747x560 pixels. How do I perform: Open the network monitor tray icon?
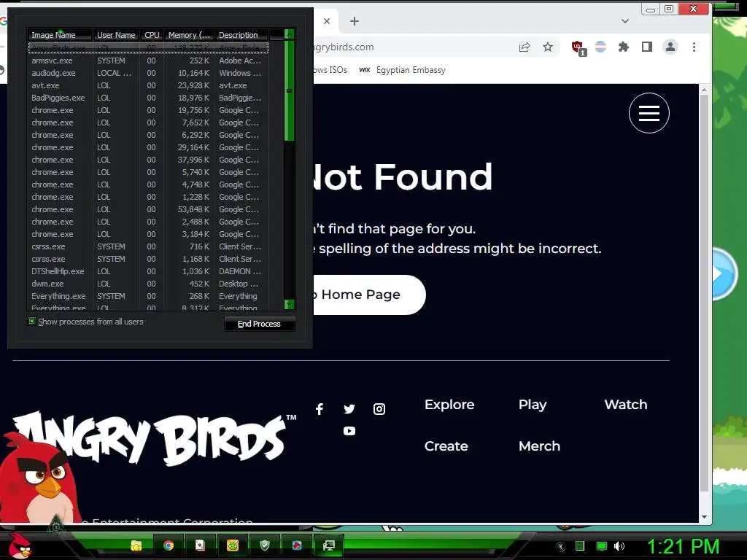coord(602,546)
